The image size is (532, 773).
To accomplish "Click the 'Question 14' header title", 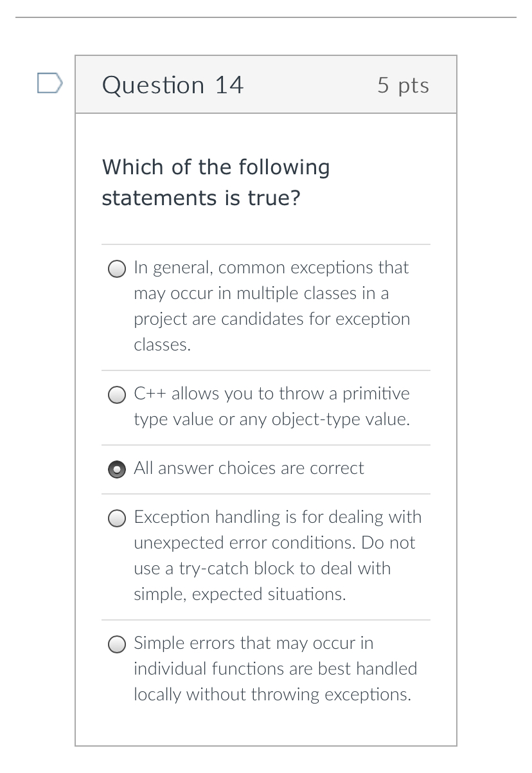I will 173,85.
